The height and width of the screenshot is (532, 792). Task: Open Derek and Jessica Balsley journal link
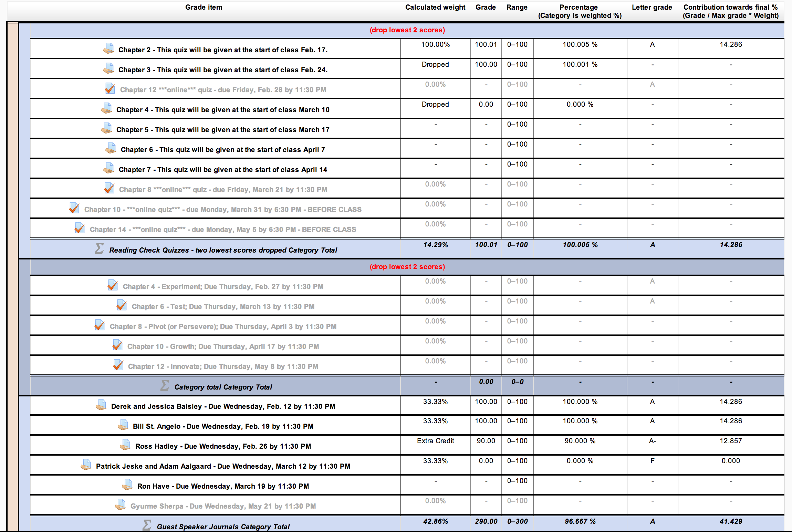pos(223,406)
